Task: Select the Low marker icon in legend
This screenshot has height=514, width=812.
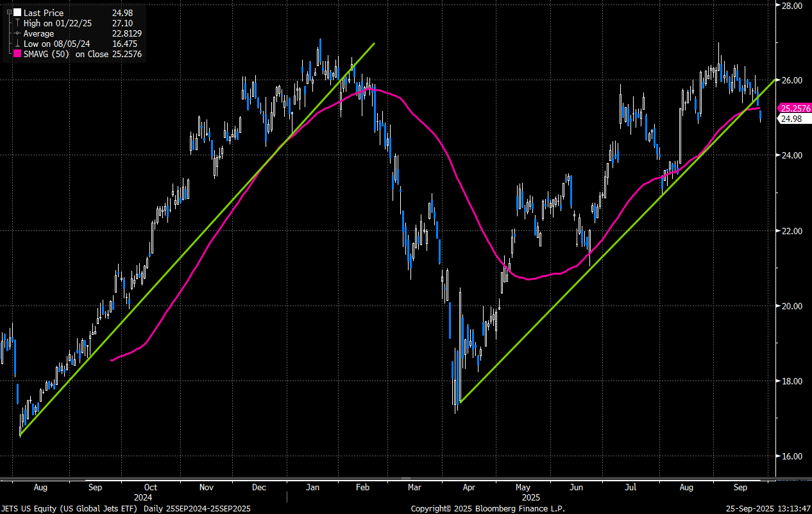Action: [x=16, y=44]
